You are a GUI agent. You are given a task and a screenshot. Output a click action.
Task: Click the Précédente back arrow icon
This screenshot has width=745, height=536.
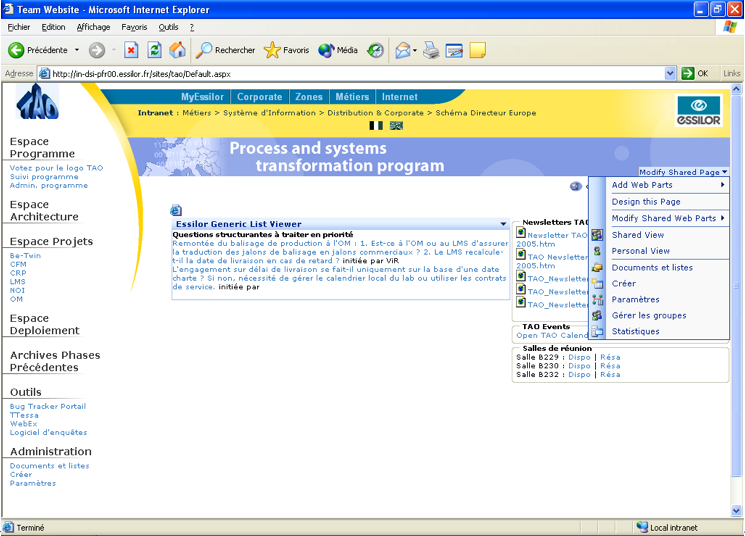(16, 50)
